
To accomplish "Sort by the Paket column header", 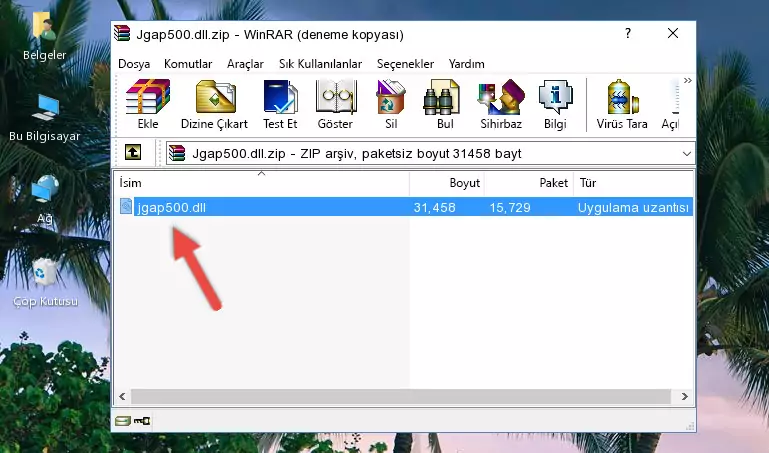I will pos(529,183).
